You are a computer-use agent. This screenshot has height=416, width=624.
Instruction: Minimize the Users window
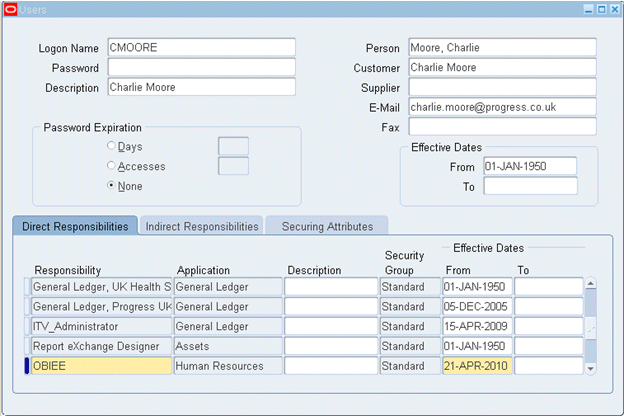click(x=589, y=9)
